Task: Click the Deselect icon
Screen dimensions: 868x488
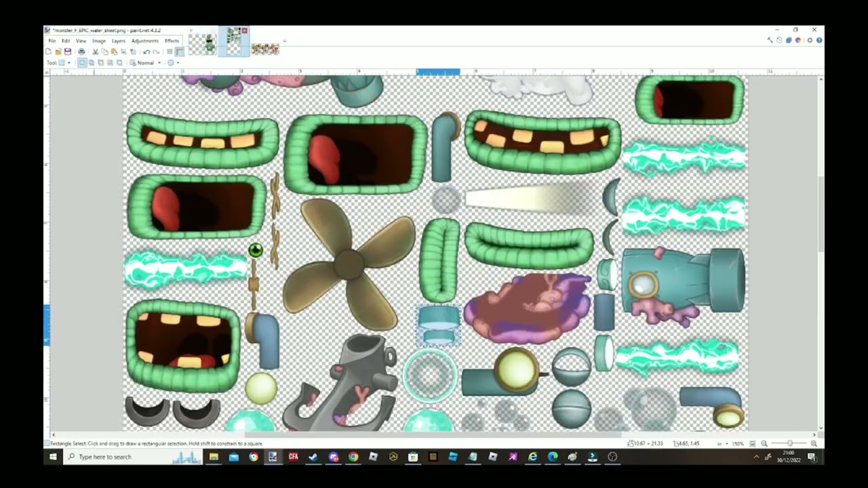Action: (x=133, y=52)
